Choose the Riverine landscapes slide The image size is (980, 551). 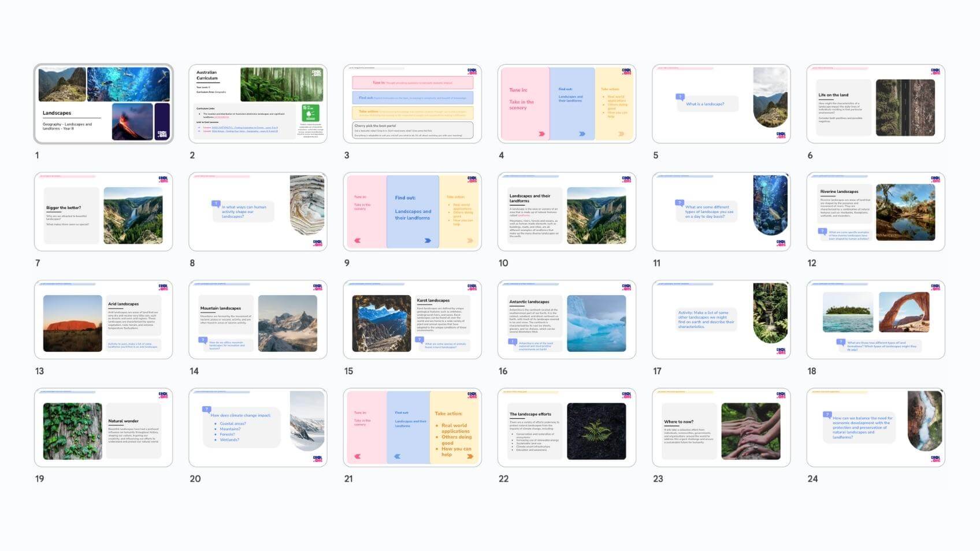(x=875, y=212)
